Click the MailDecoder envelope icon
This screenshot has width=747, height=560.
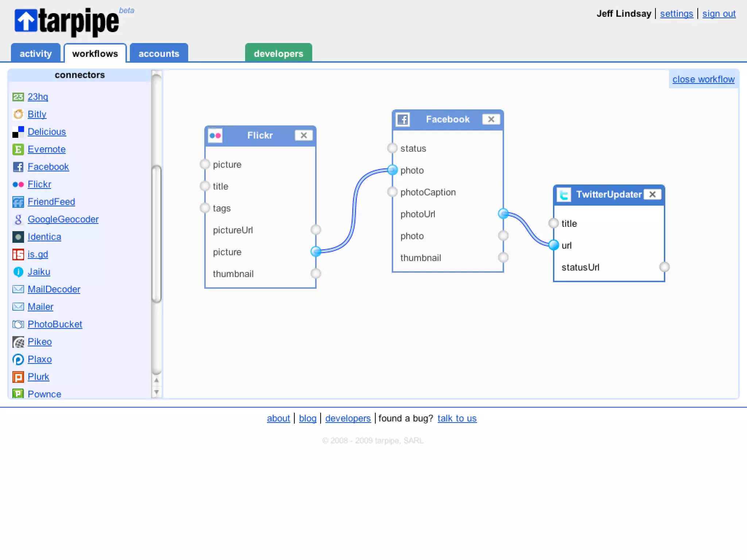pyautogui.click(x=18, y=289)
